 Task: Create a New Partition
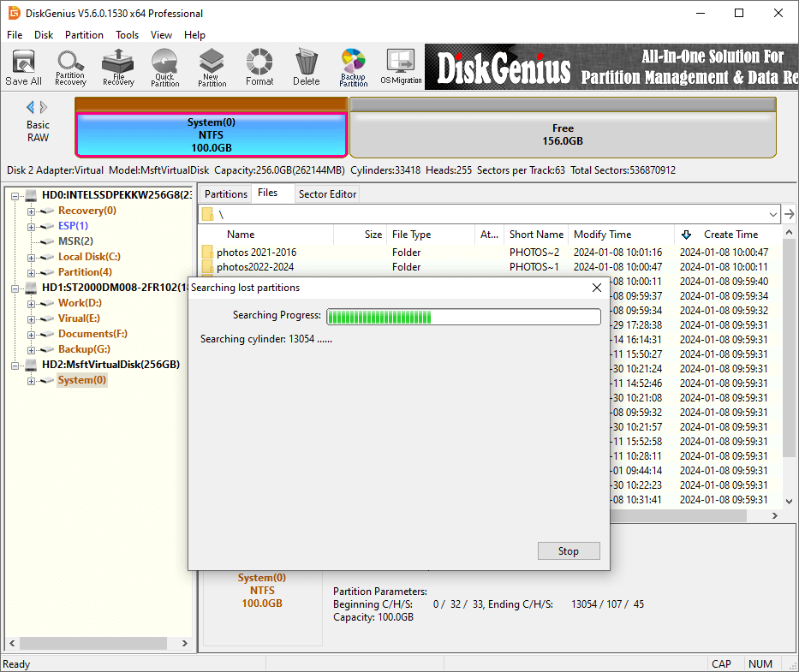pyautogui.click(x=212, y=68)
